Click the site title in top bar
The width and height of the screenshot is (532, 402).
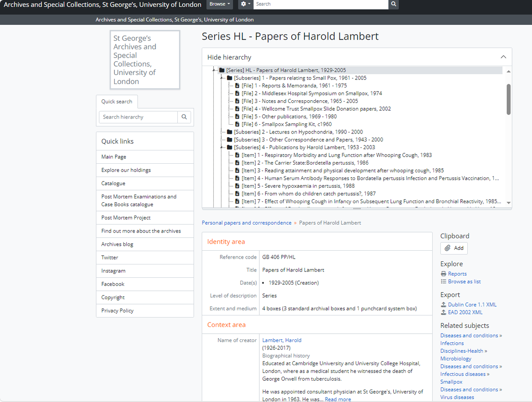[x=102, y=4]
